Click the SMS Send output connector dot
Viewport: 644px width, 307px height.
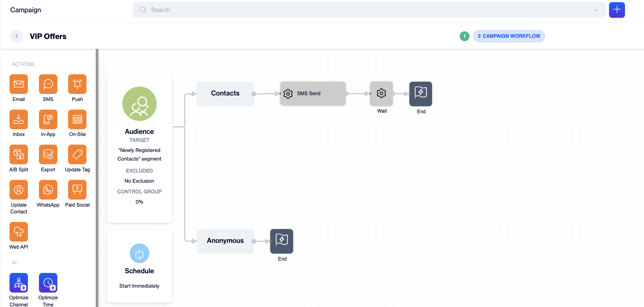click(346, 94)
